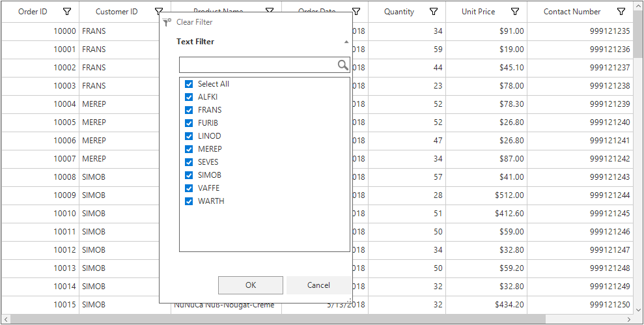
Task: Open the Order ID column filter icon
Action: click(67, 12)
